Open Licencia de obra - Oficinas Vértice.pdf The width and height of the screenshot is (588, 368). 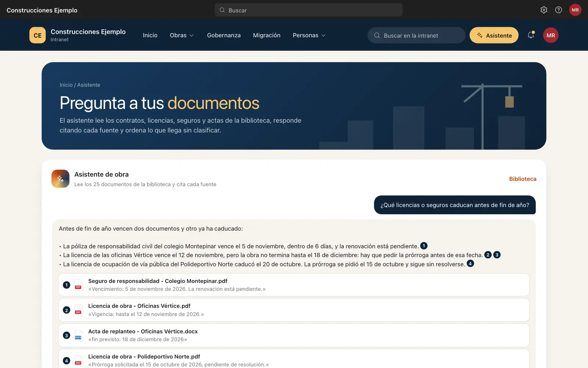[x=294, y=310]
